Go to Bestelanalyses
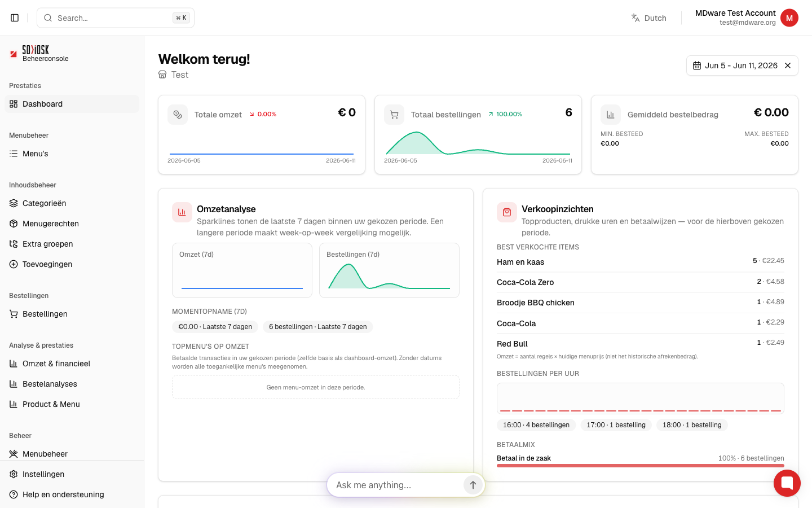This screenshot has width=812, height=508. 72,384
